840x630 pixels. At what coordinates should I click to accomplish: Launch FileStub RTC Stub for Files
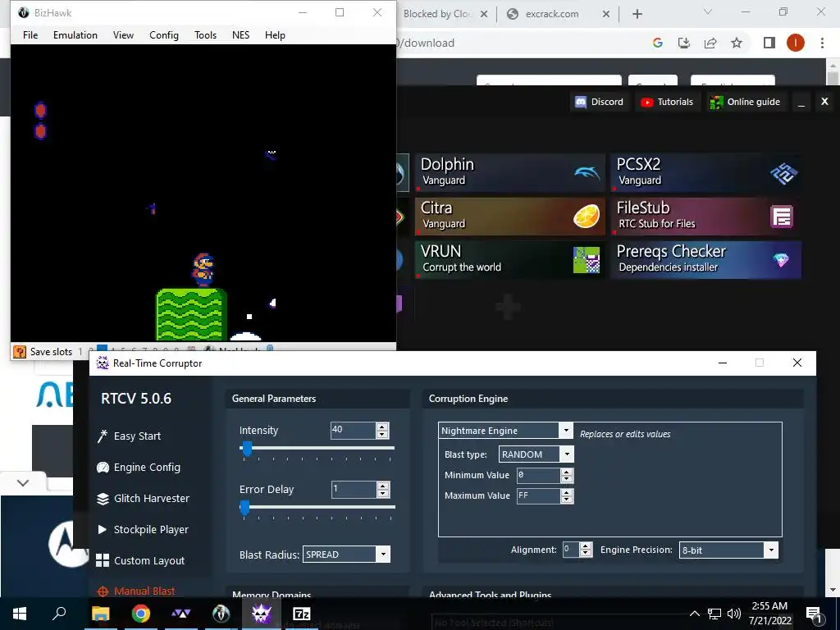[x=706, y=216]
